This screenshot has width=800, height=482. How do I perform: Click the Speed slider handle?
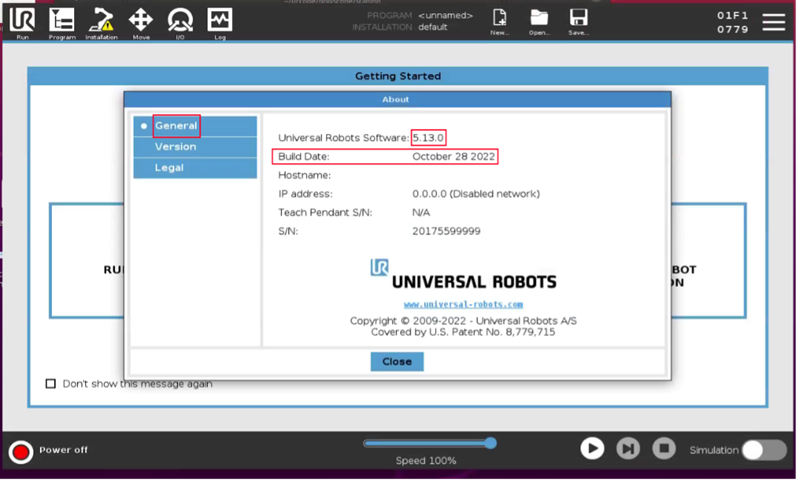tap(490, 443)
